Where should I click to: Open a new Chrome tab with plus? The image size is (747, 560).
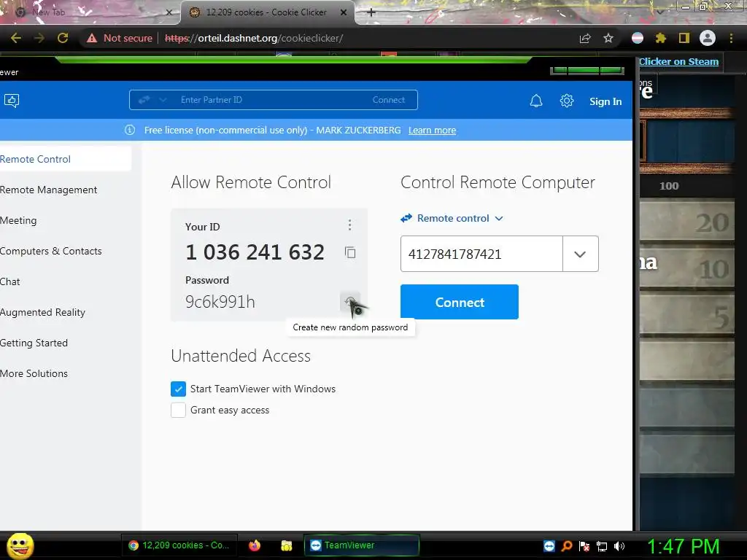point(371,12)
